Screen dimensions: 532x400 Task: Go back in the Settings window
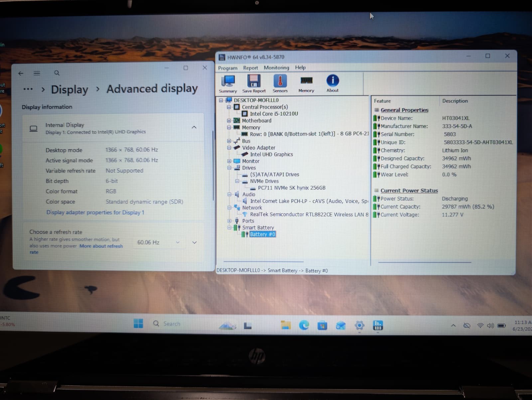[x=21, y=73]
